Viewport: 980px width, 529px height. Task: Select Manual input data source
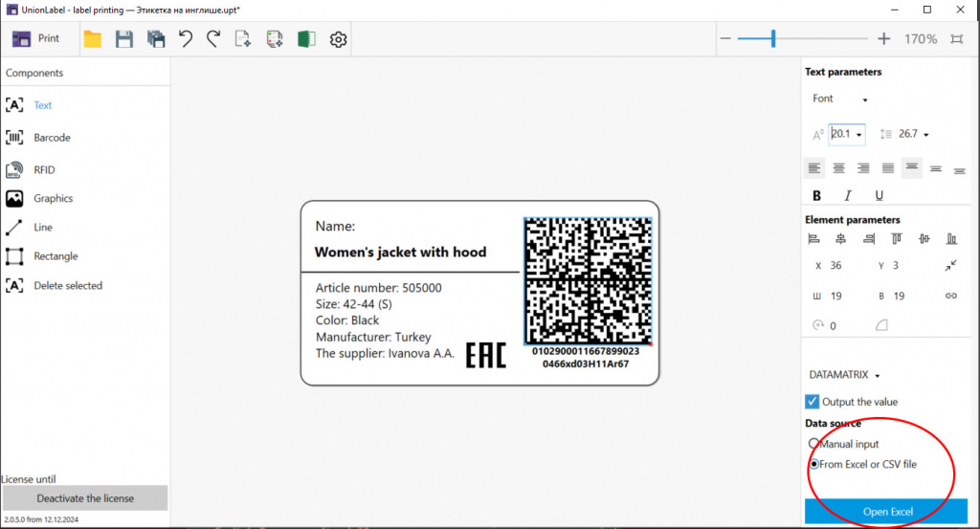pyautogui.click(x=813, y=444)
